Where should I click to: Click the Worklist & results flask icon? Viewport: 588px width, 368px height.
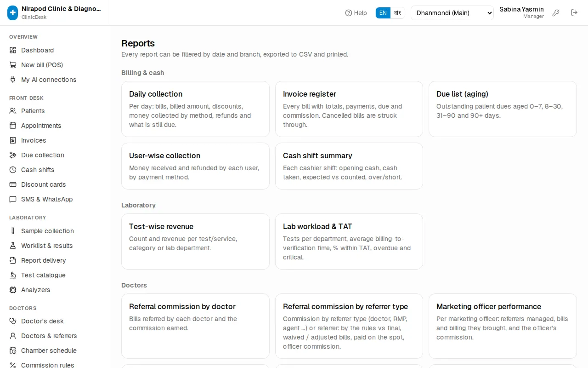click(13, 246)
